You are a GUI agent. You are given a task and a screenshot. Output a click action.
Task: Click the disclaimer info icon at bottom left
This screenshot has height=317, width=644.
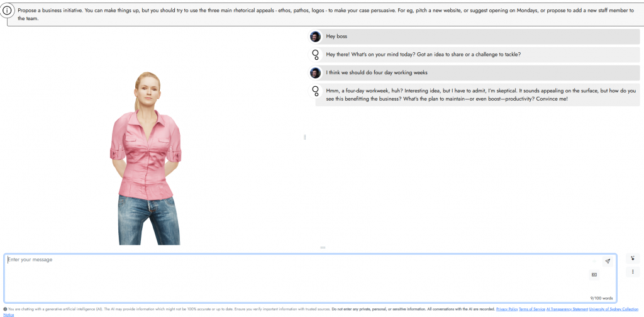(5, 309)
